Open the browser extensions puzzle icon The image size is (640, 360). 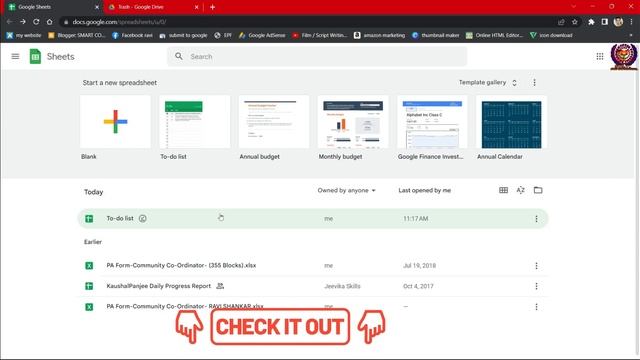pos(591,22)
